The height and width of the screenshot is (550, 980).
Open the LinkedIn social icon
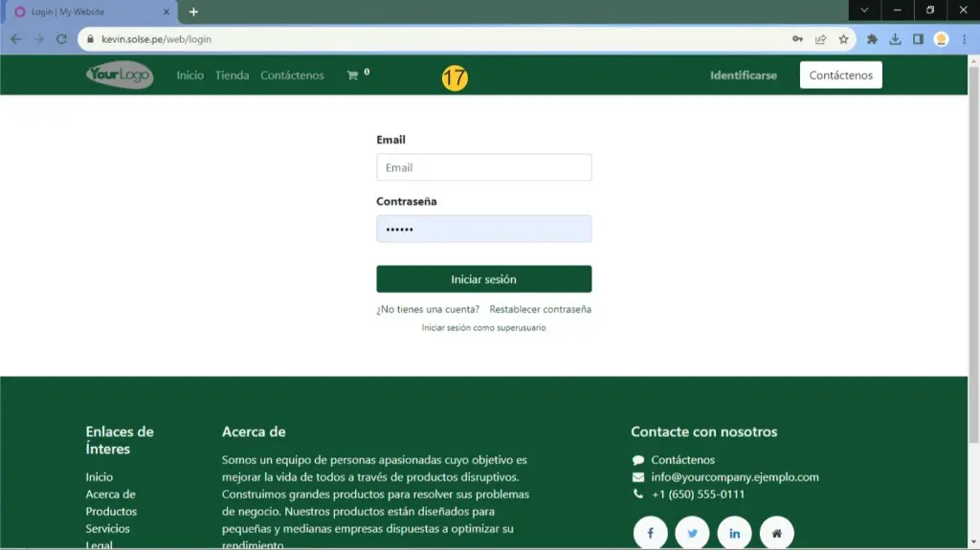(x=734, y=533)
